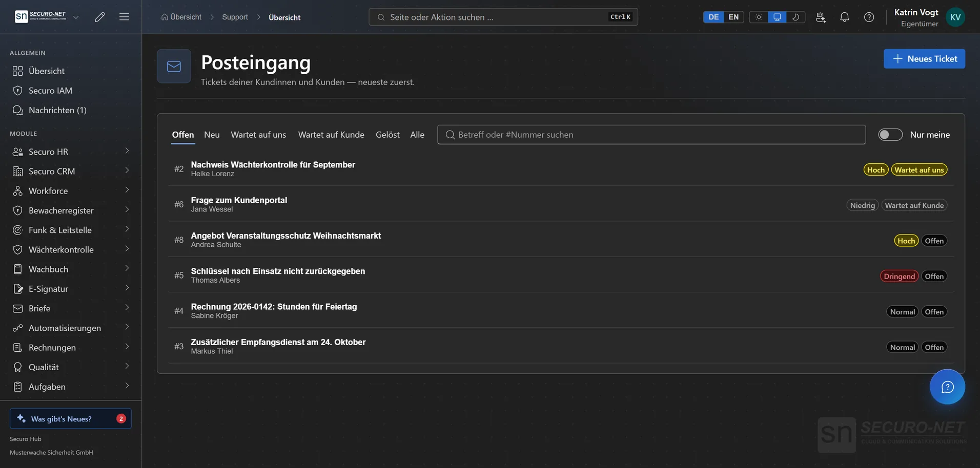Image resolution: width=980 pixels, height=468 pixels.
Task: Open the help question mark icon
Action: click(869, 17)
